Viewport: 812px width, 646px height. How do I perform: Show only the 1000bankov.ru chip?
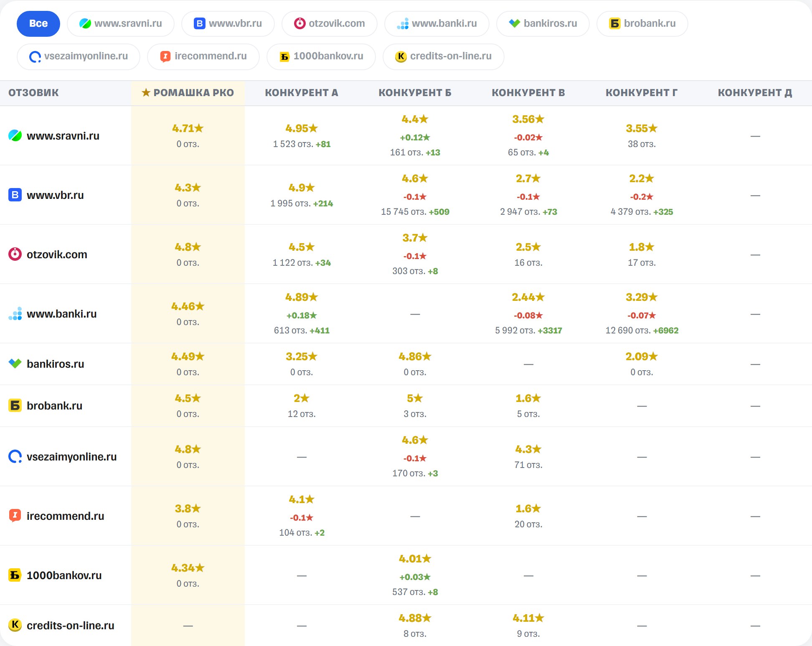321,56
